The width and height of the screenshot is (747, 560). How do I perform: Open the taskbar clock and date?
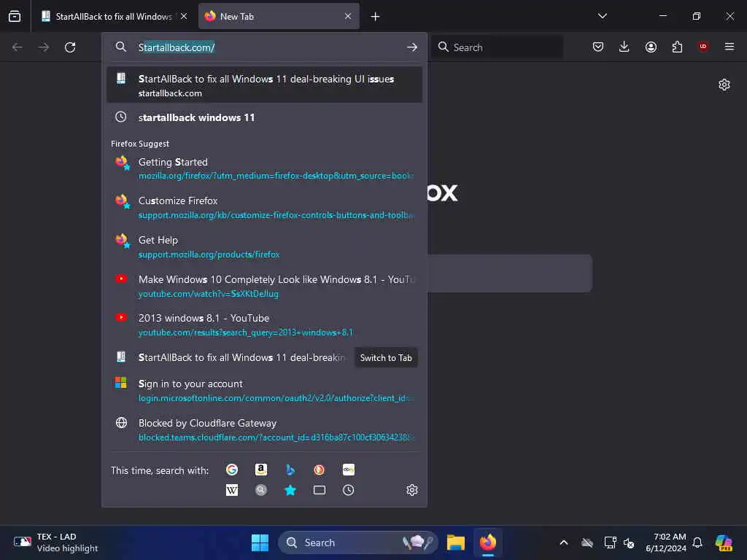coord(665,542)
